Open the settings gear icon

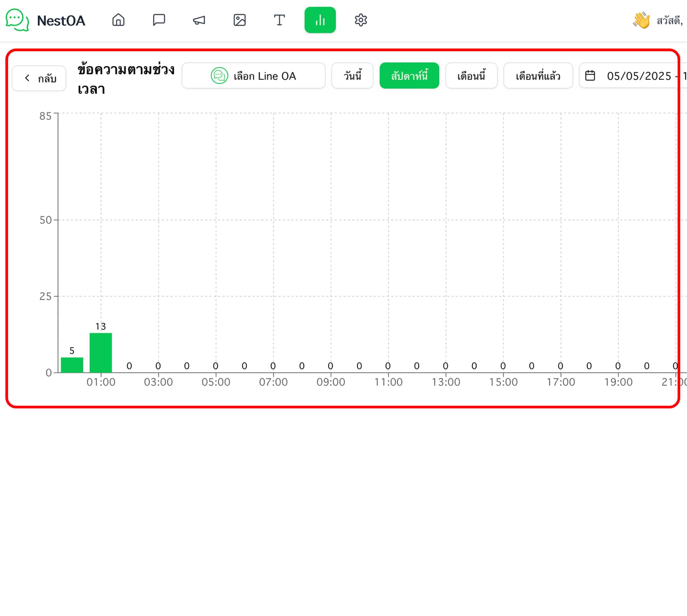click(361, 20)
